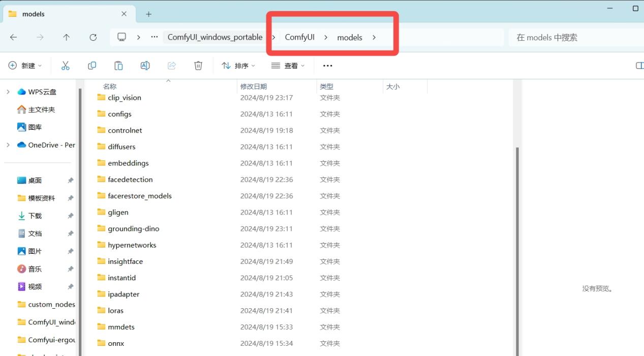
Task: Open 图片 in quick access
Action: (x=35, y=251)
